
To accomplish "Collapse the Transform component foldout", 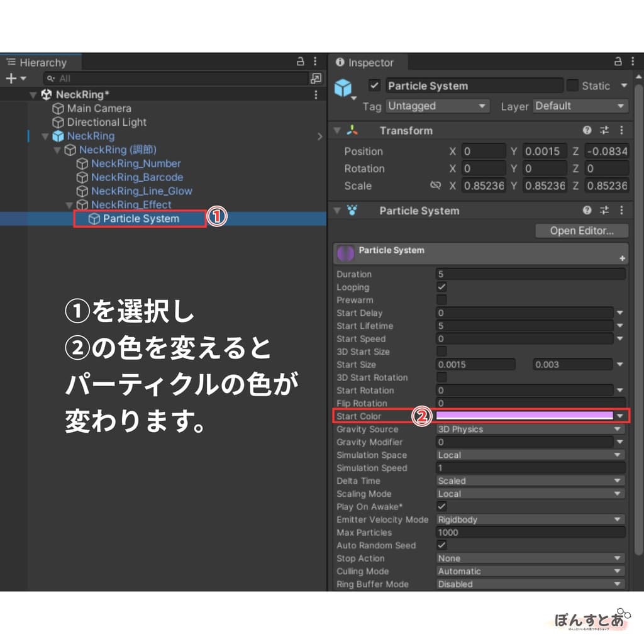I will pyautogui.click(x=337, y=131).
